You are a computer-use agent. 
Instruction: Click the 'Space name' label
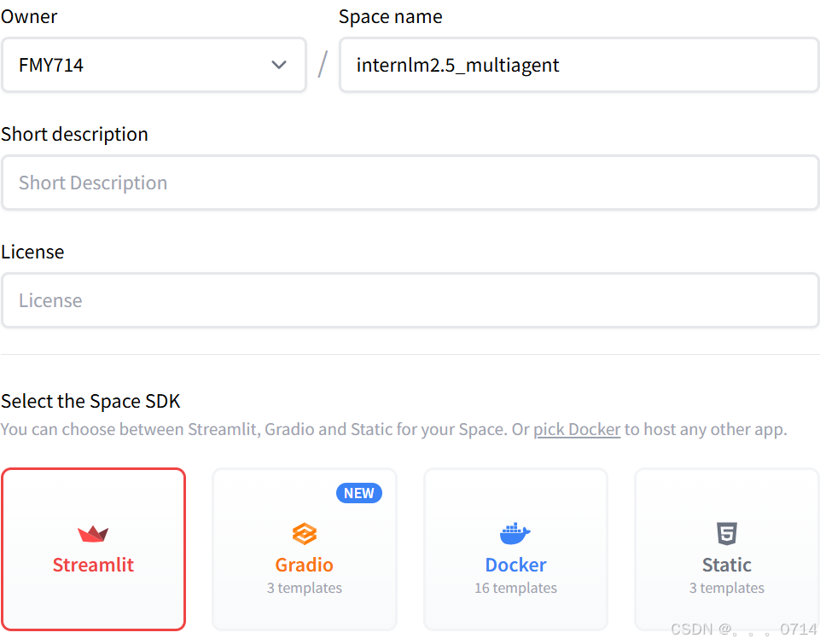coord(391,17)
